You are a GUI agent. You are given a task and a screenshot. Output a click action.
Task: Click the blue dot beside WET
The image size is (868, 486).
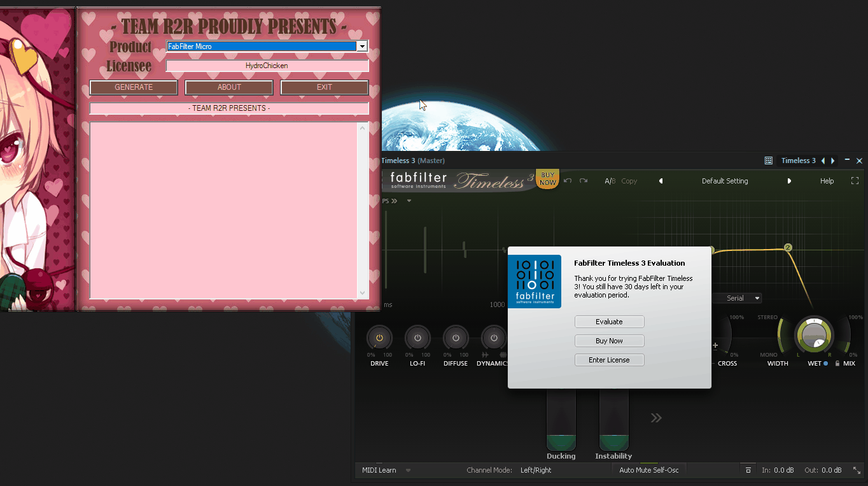click(825, 364)
